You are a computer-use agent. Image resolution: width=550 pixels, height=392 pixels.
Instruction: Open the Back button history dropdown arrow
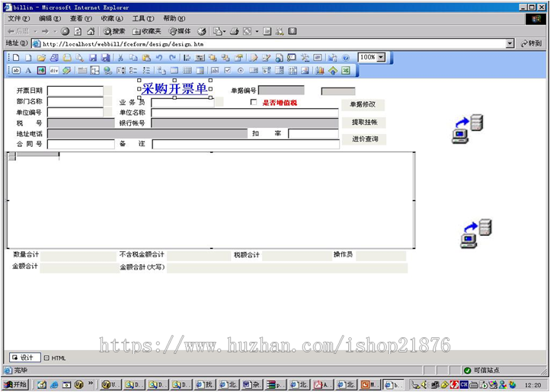(x=36, y=31)
